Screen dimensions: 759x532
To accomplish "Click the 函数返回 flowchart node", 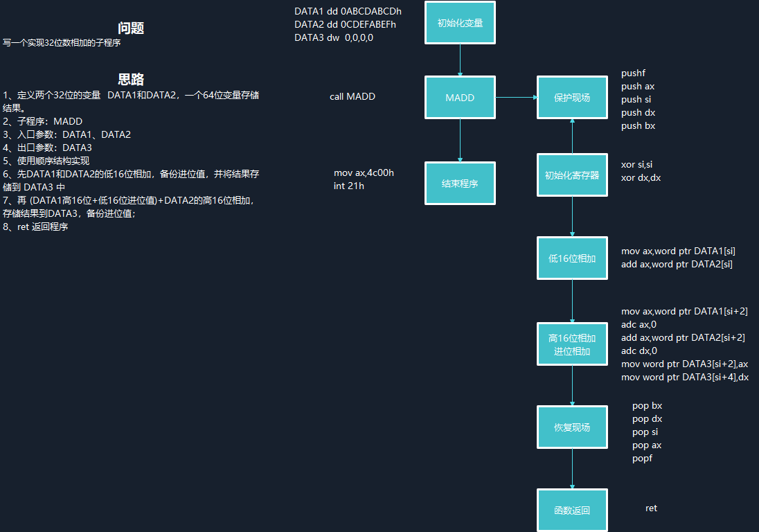I will [572, 511].
